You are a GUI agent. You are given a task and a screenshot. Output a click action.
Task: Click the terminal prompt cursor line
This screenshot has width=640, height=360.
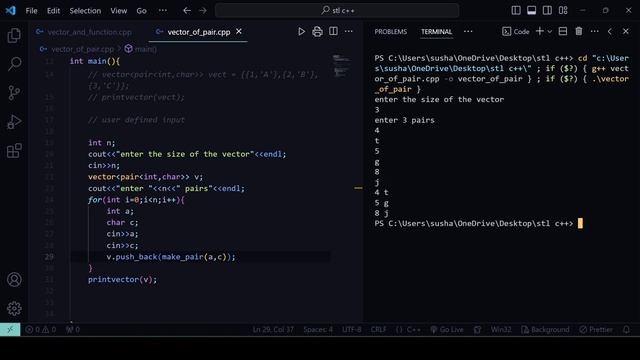[x=478, y=224]
